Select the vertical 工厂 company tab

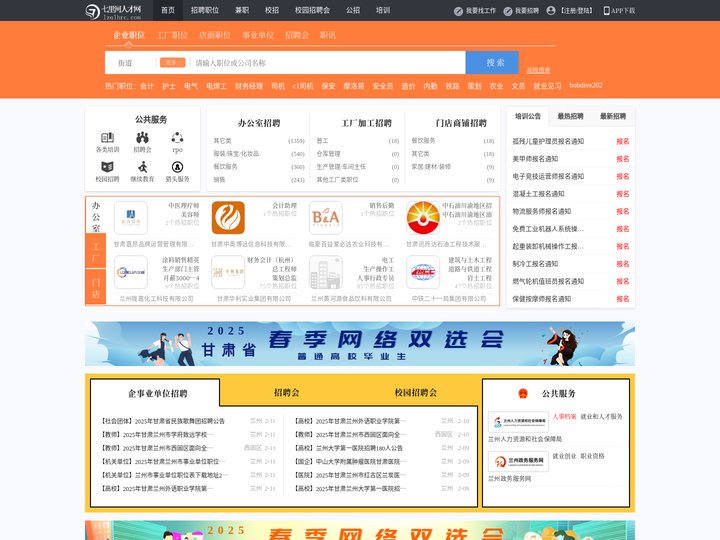coord(96,252)
